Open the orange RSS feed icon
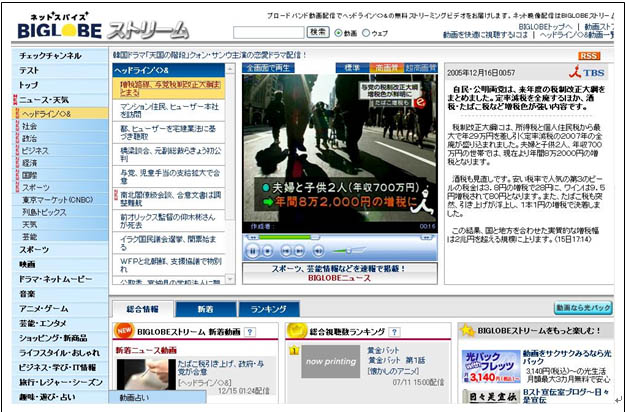Viewport: 625px width, 412px height. coord(589,56)
